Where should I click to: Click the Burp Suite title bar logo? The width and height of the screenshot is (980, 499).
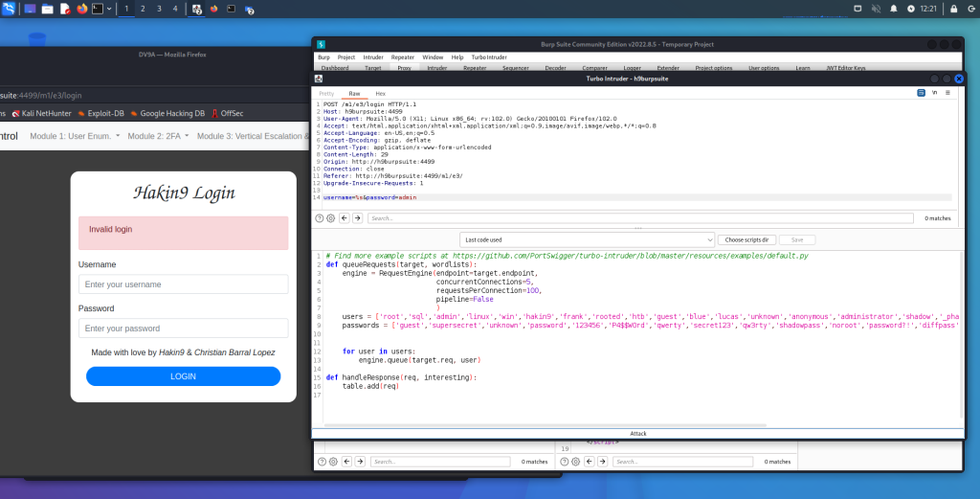point(321,44)
